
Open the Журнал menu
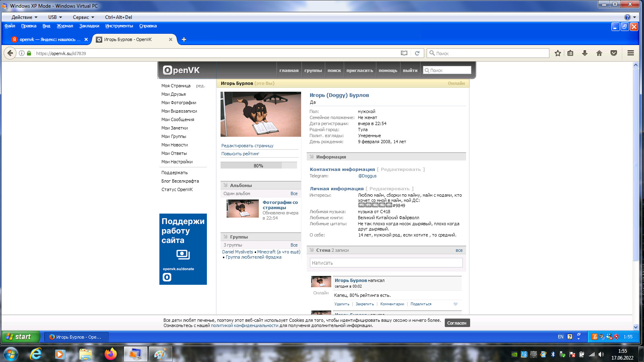[65, 26]
